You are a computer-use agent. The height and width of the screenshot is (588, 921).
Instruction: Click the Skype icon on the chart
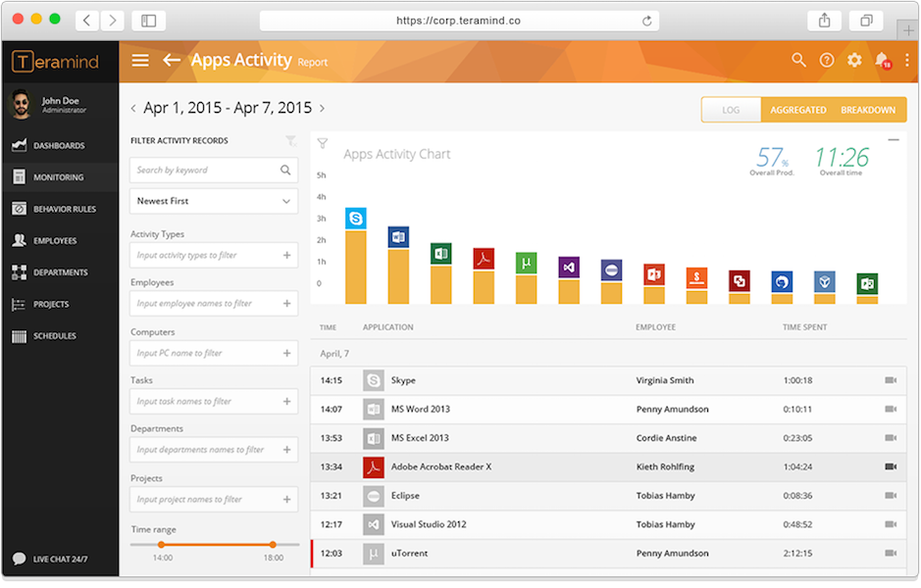click(356, 219)
